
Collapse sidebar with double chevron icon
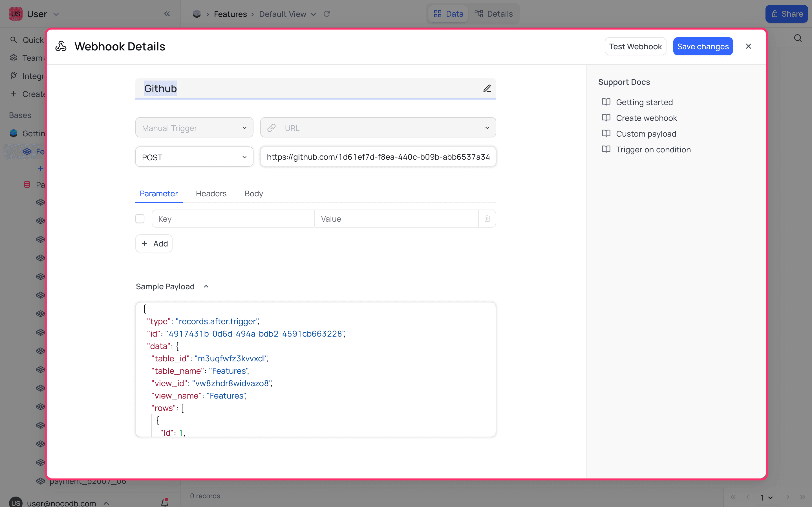pyautogui.click(x=167, y=14)
